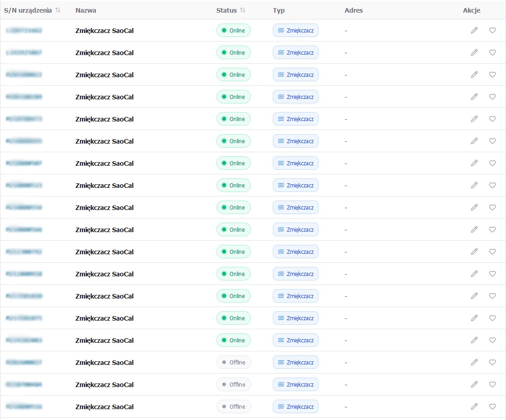Favorite the first device using heart icon

click(492, 30)
